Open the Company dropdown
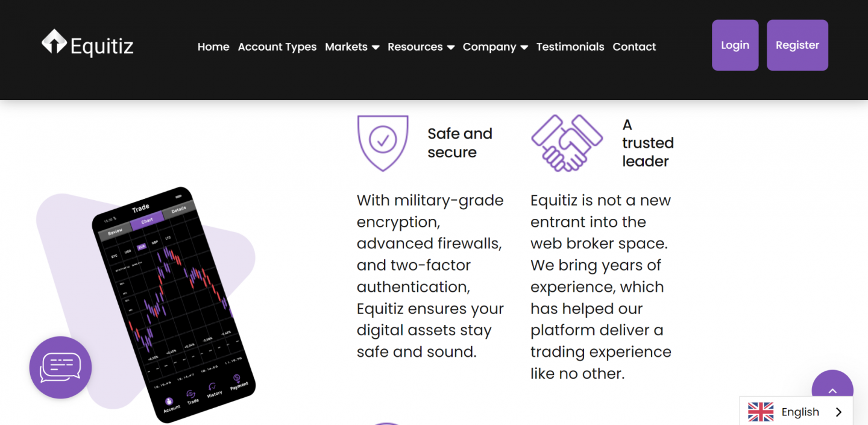 click(x=495, y=46)
